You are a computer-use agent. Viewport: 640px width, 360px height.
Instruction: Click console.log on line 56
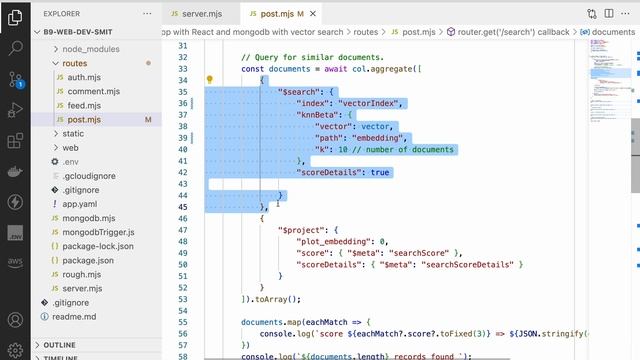point(285,333)
